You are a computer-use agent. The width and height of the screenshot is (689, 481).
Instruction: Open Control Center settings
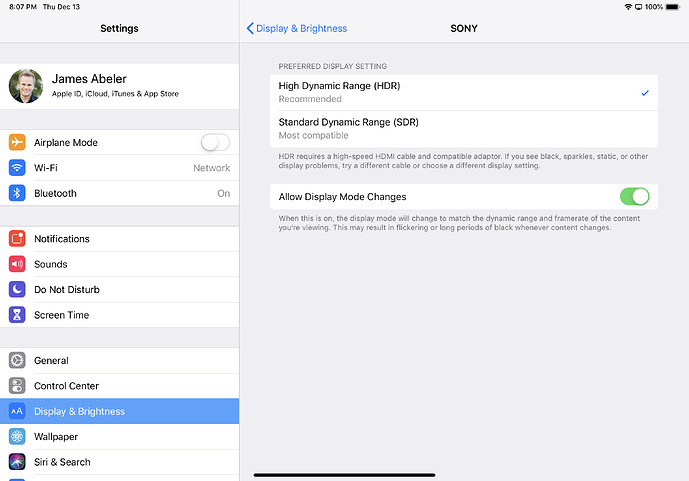click(x=120, y=386)
